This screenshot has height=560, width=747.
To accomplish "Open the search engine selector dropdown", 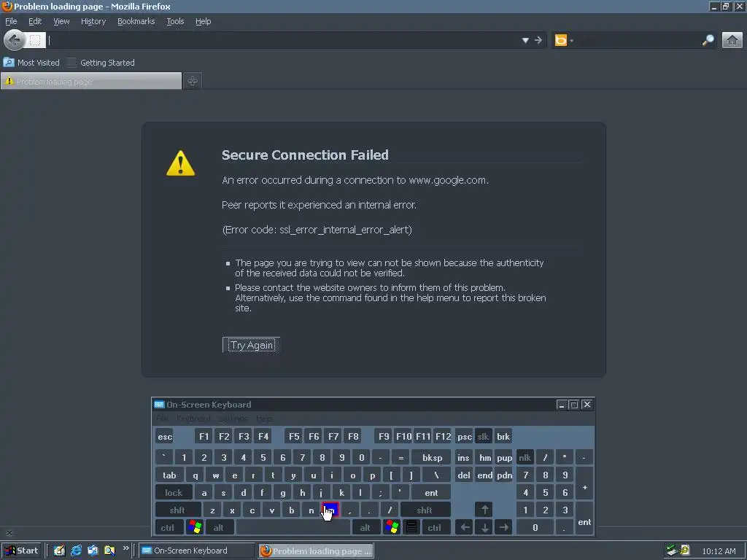I will [563, 41].
